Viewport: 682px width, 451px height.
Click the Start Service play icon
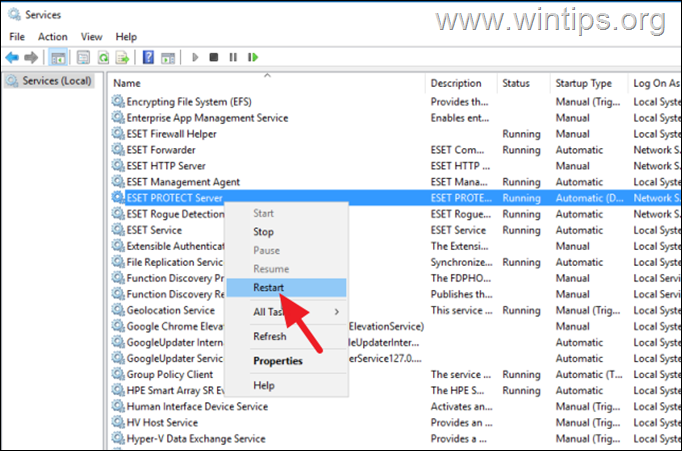pyautogui.click(x=195, y=57)
